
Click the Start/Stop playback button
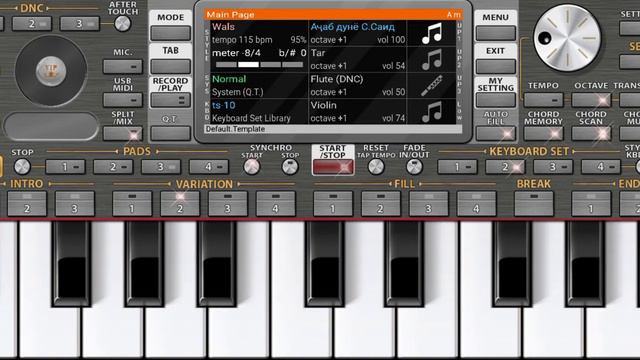(x=333, y=167)
